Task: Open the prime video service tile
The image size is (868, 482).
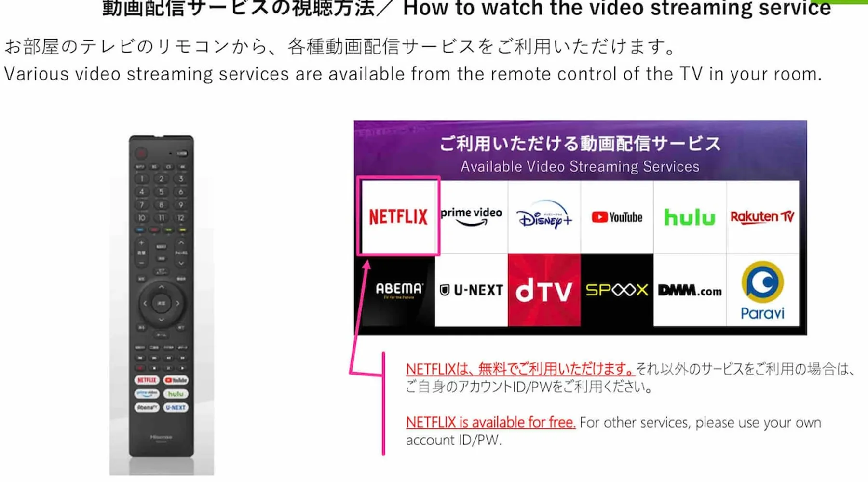Action: 471,216
